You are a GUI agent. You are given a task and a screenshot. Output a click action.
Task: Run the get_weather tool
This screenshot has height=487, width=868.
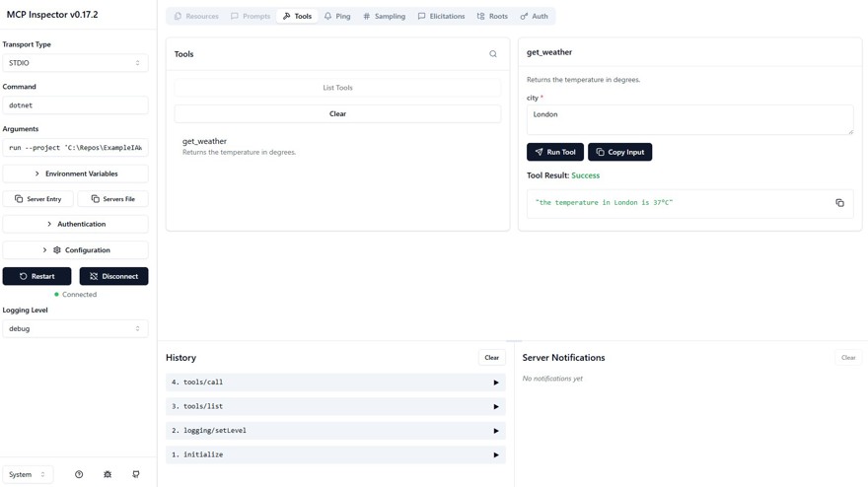click(555, 152)
